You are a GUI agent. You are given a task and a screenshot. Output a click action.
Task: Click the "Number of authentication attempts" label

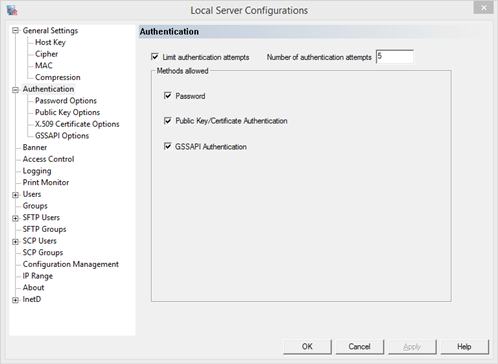click(319, 57)
